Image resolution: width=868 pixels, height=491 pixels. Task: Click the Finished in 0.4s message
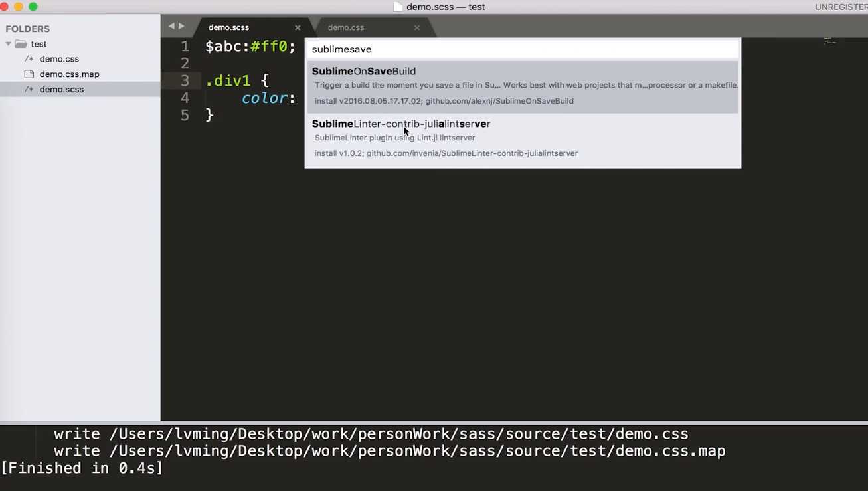82,468
